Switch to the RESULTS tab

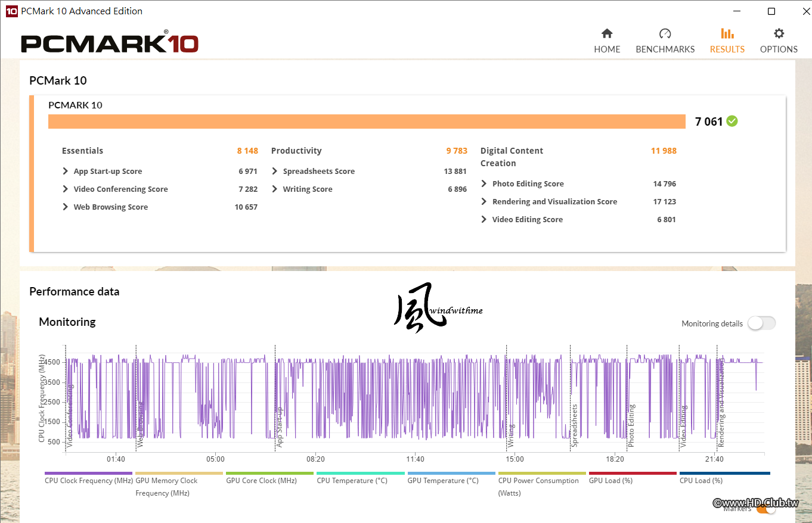click(x=727, y=41)
